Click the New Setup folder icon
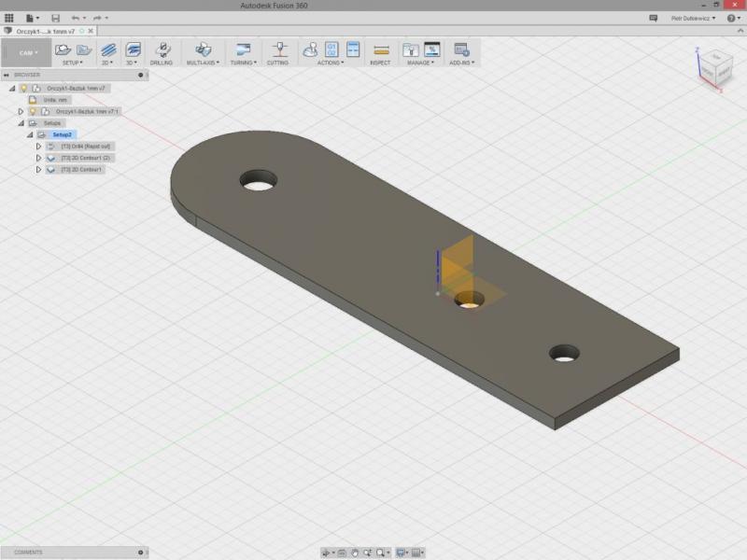The height and width of the screenshot is (560, 747). (63, 49)
